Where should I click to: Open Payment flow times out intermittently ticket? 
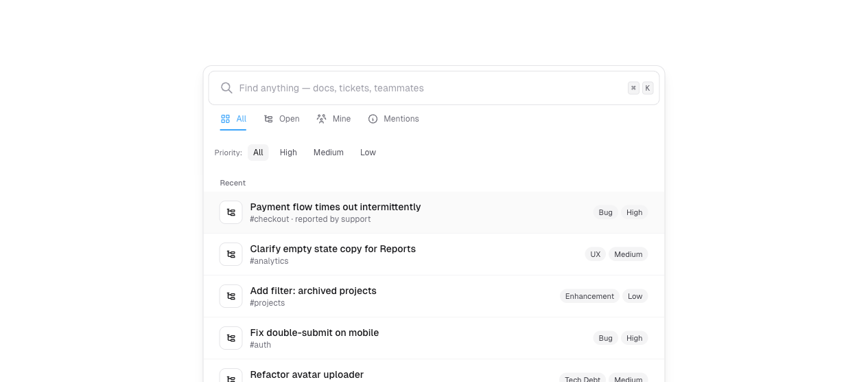click(x=335, y=207)
